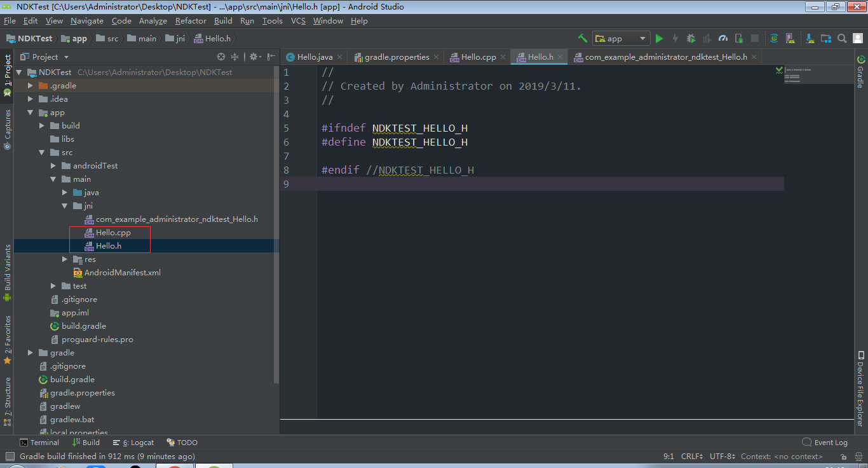Screen dimensions: 868x468
Task: Click the UTF-8 encoding selector
Action: pyautogui.click(x=722, y=457)
